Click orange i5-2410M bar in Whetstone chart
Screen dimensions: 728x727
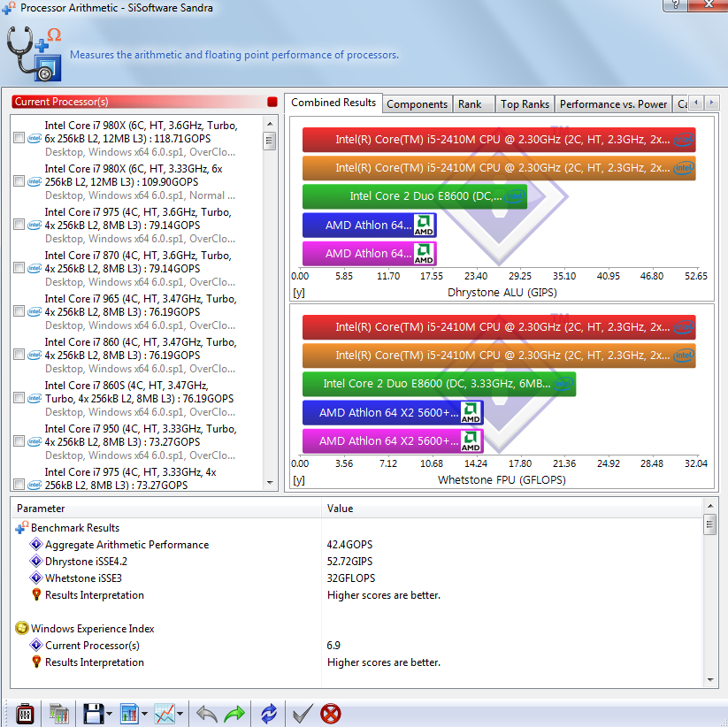coord(499,356)
